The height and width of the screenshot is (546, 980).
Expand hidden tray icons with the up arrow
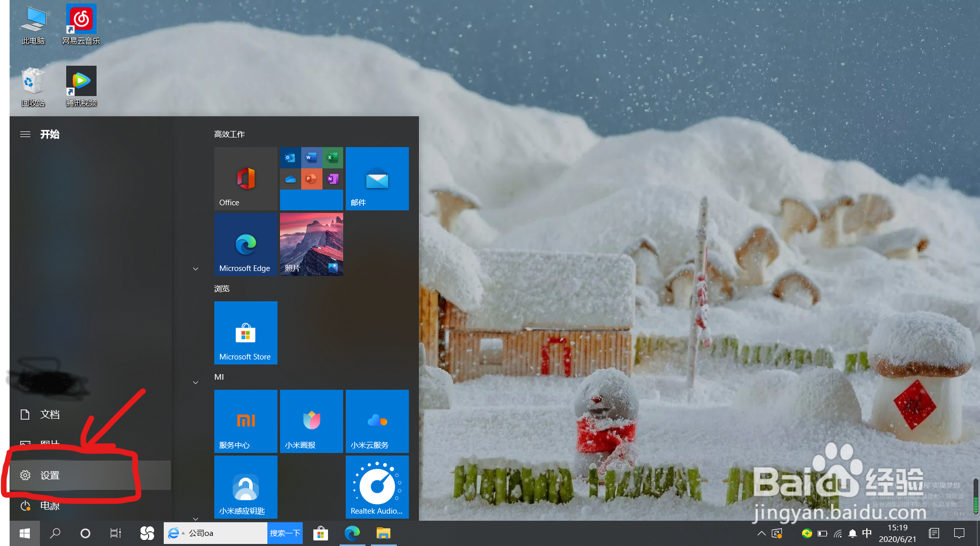761,533
